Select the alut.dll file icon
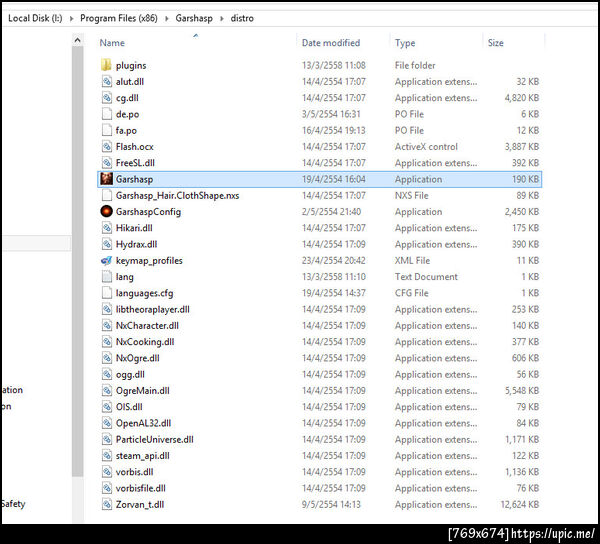600x544 pixels. 106,81
